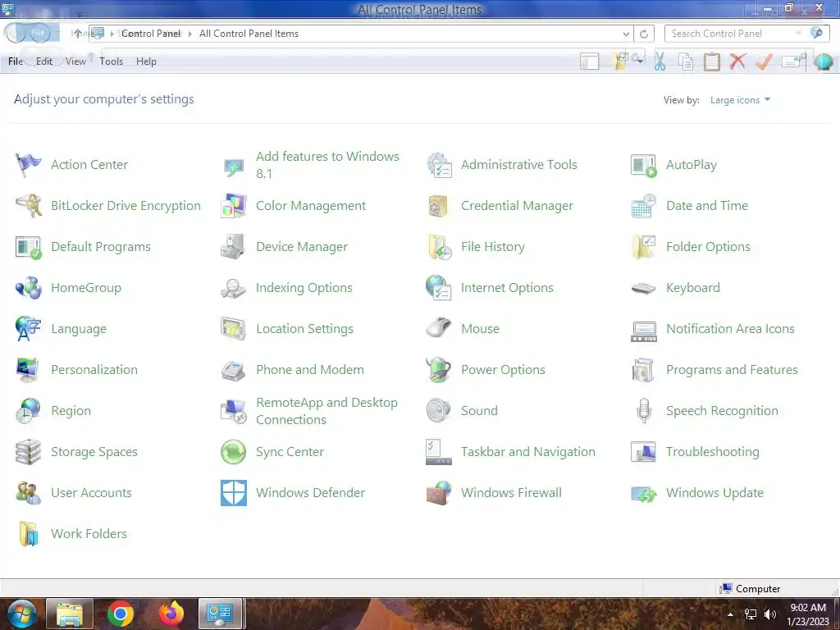This screenshot has width=840, height=630.
Task: Expand the address bar history dropdown
Action: (x=626, y=34)
